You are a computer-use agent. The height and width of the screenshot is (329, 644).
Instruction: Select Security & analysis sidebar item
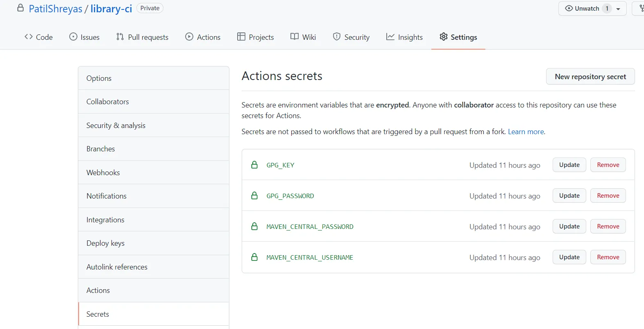tap(154, 125)
